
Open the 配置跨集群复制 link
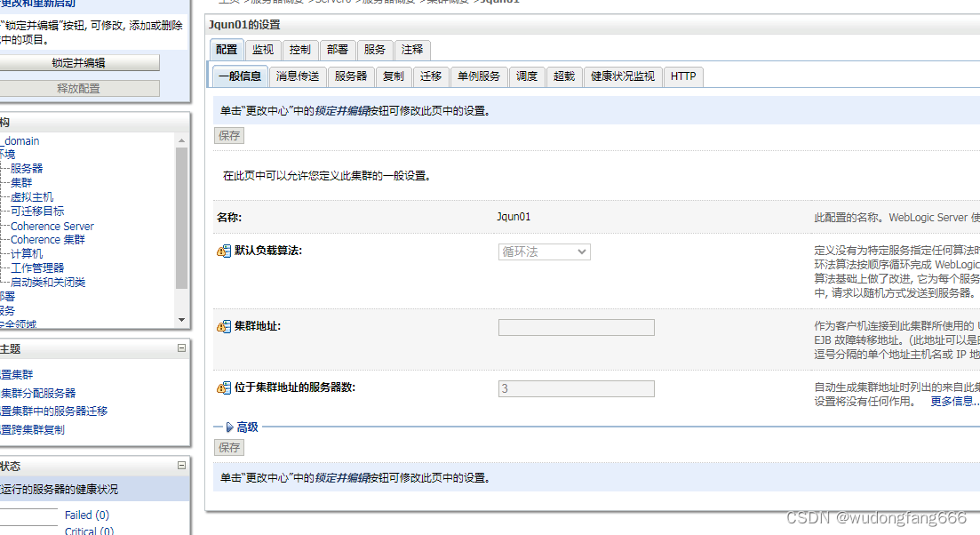(33, 429)
